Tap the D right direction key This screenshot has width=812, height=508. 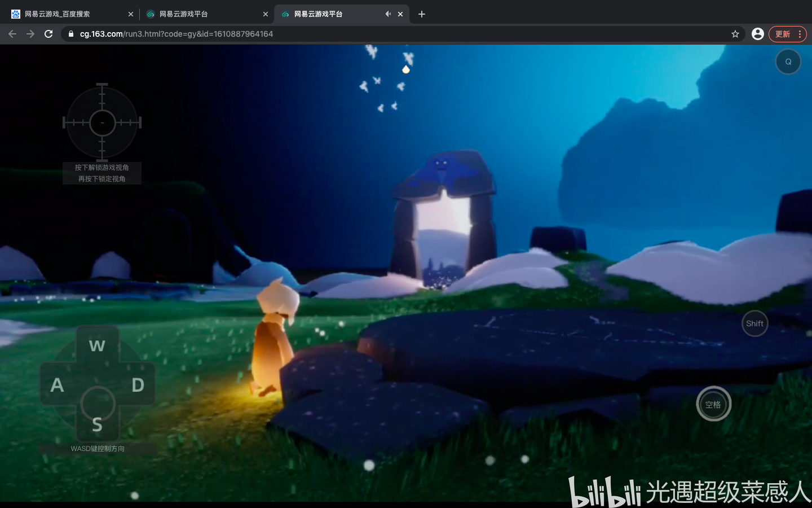tap(138, 385)
